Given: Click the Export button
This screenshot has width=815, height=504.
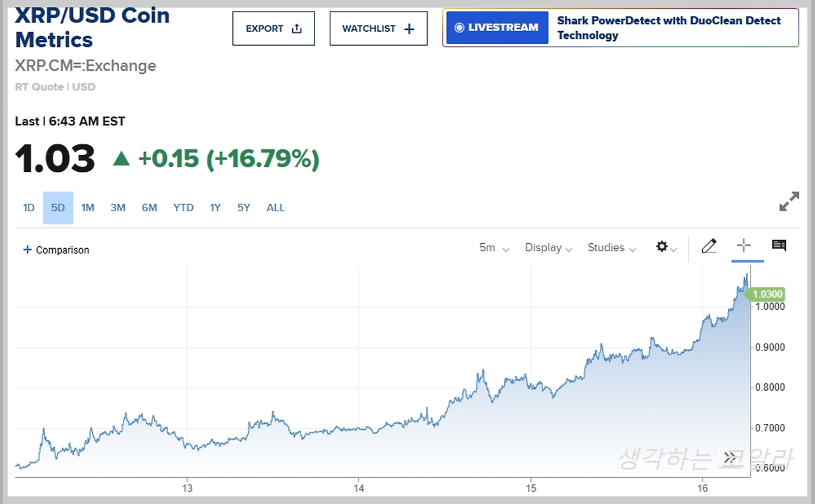Looking at the screenshot, I should coord(274,29).
